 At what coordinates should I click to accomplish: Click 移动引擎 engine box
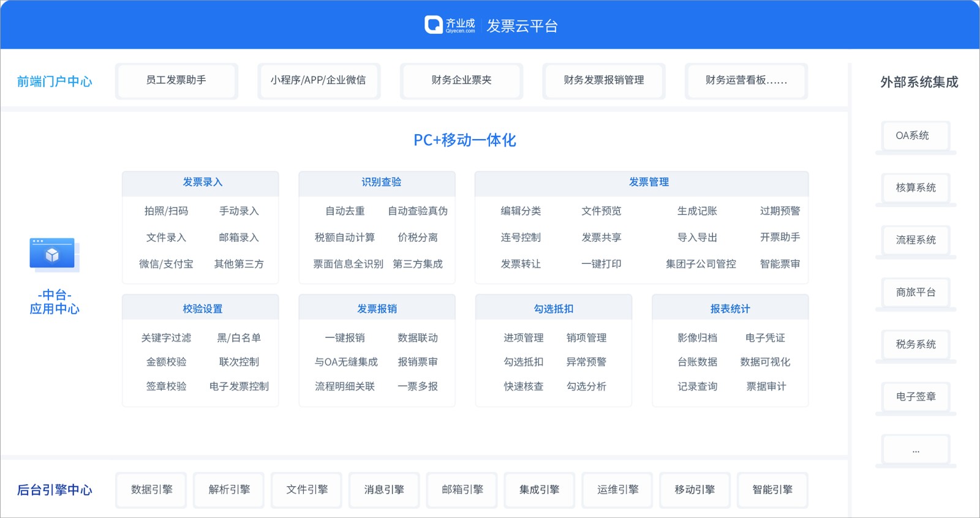tap(695, 490)
